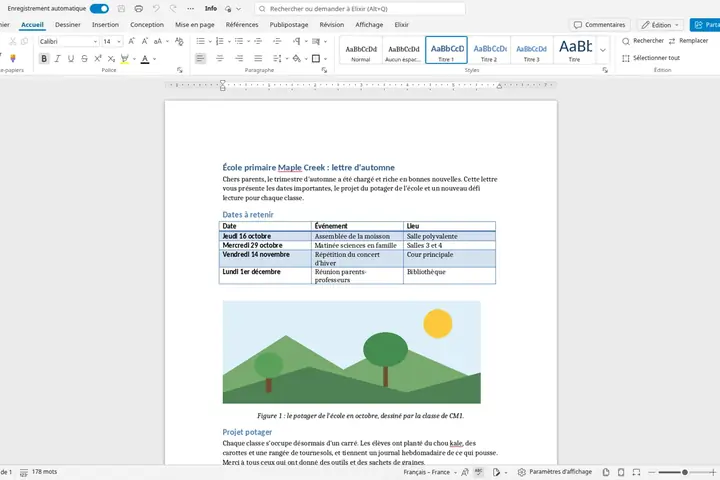Viewport: 720px width, 480px height.
Task: Open the three-dots more commands menu
Action: click(x=191, y=9)
